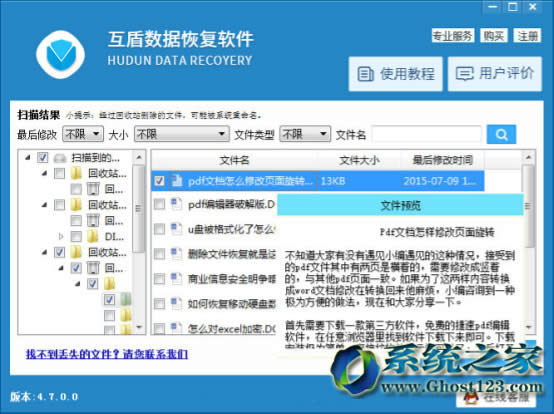The height and width of the screenshot is (414, 554).
Task: Click the 文件名 column header
Action: (235, 160)
